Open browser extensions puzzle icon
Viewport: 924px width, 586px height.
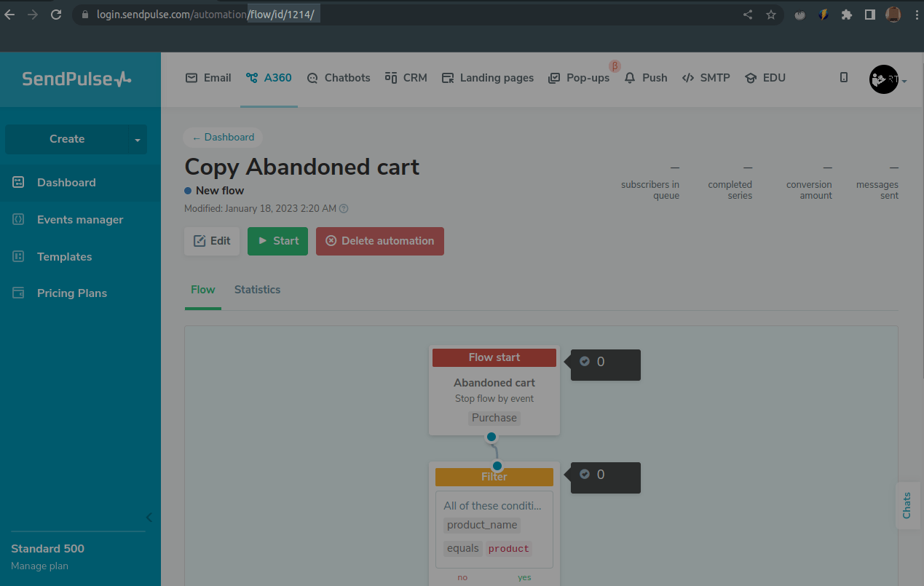(846, 15)
